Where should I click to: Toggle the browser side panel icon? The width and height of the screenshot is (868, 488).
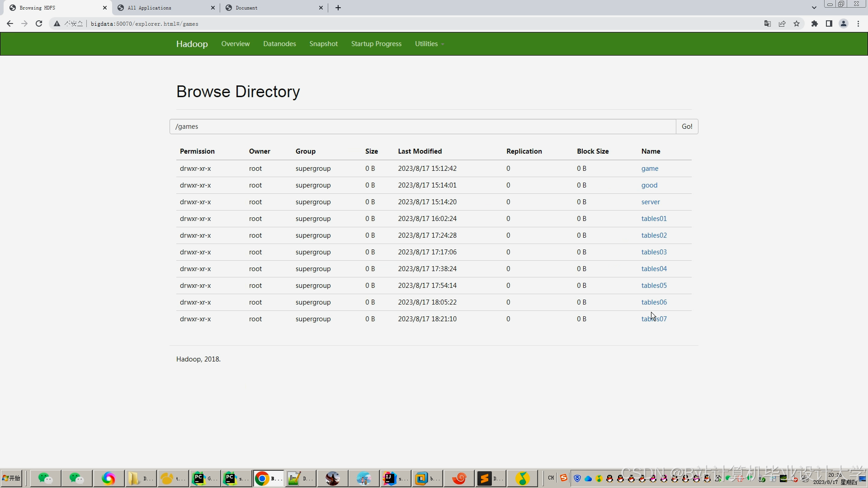click(x=829, y=24)
